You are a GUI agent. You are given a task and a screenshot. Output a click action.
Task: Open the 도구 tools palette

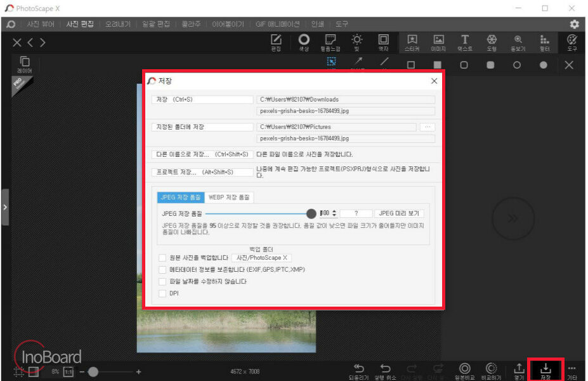tap(572, 43)
